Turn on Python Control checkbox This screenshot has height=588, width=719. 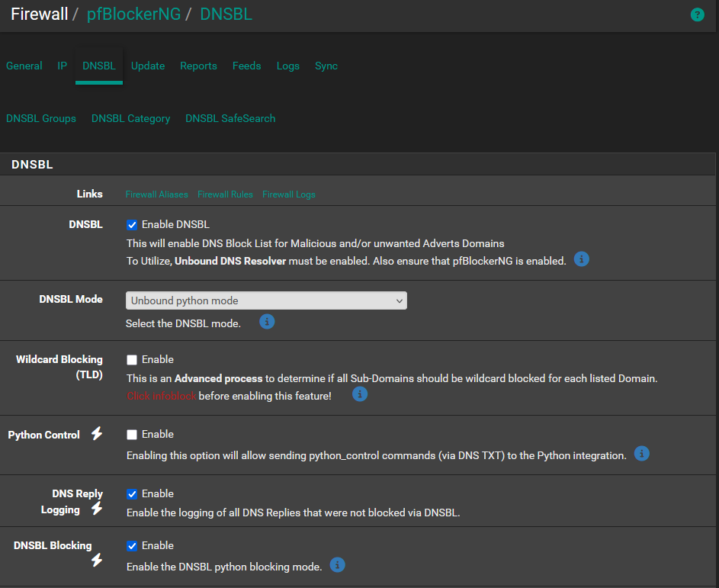click(x=132, y=435)
